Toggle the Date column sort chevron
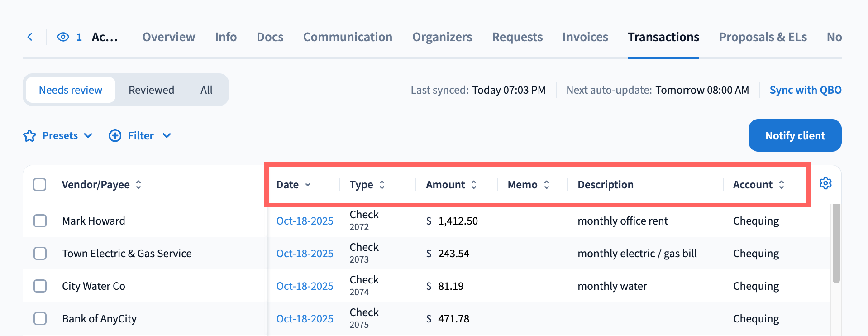Image resolution: width=868 pixels, height=336 pixels. [x=308, y=185]
